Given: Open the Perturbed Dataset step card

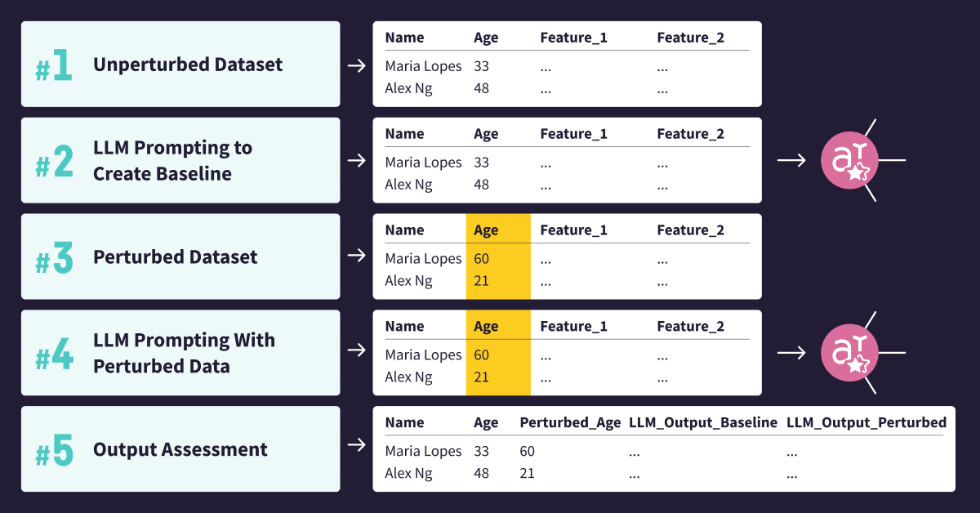Looking at the screenshot, I should pos(180,256).
